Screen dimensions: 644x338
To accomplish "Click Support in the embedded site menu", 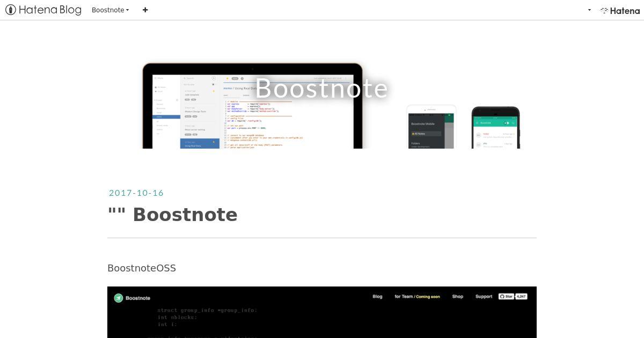I will [x=484, y=296].
